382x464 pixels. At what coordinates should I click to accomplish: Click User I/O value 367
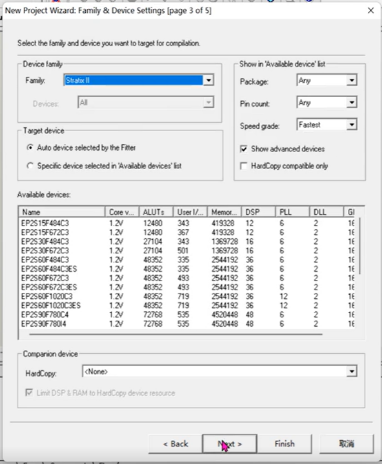tap(183, 232)
